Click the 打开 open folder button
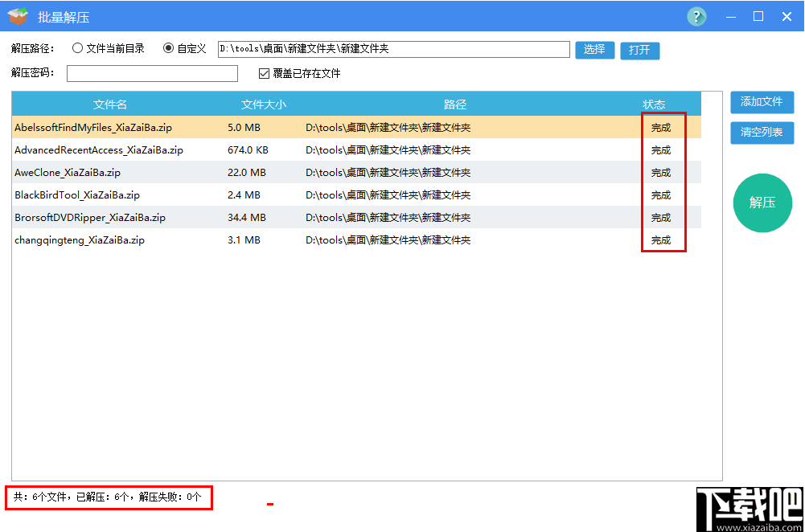The width and height of the screenshot is (805, 532). click(639, 50)
